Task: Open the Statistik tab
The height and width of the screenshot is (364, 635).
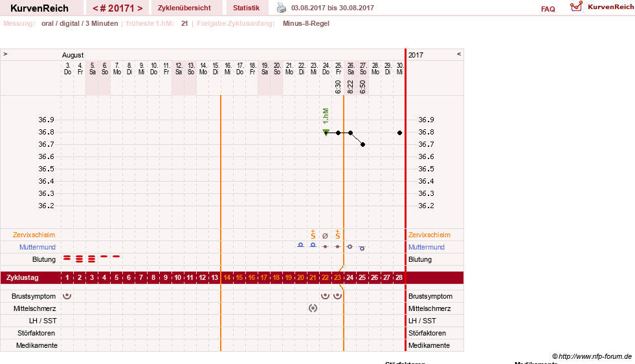Action: [246, 8]
